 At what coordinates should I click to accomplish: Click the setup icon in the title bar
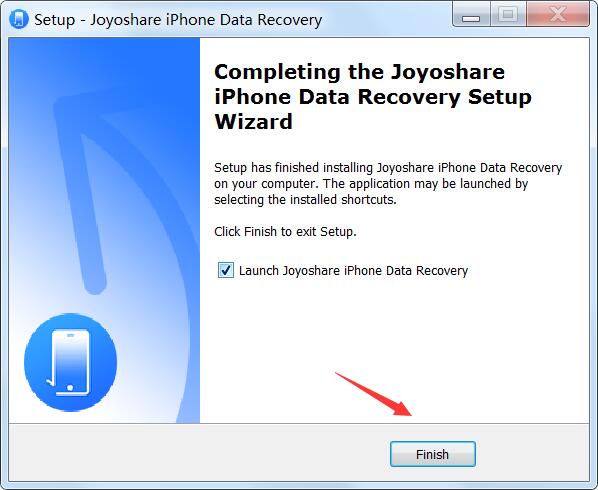(x=19, y=19)
